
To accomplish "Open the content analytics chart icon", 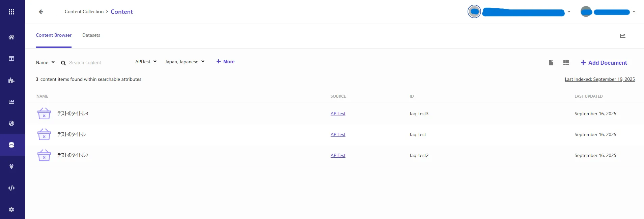I will (x=623, y=36).
